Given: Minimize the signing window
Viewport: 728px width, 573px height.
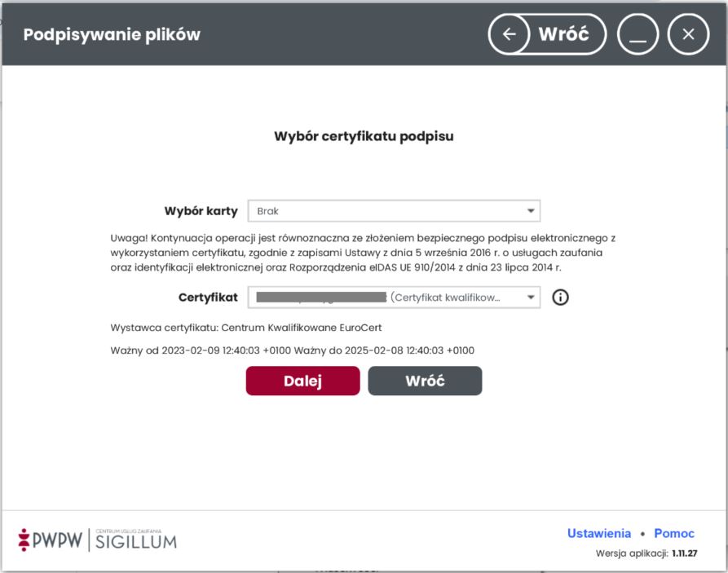Looking at the screenshot, I should point(638,34).
